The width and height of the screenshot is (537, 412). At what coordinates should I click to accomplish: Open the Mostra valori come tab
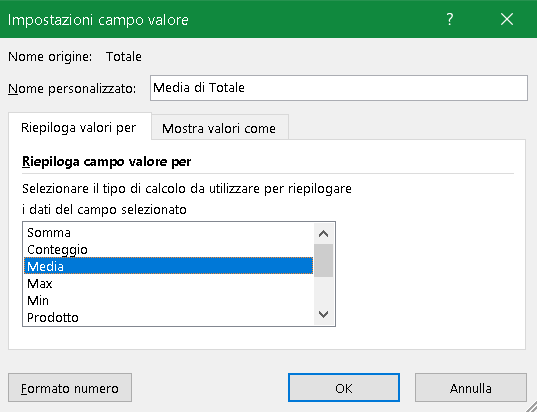click(219, 128)
